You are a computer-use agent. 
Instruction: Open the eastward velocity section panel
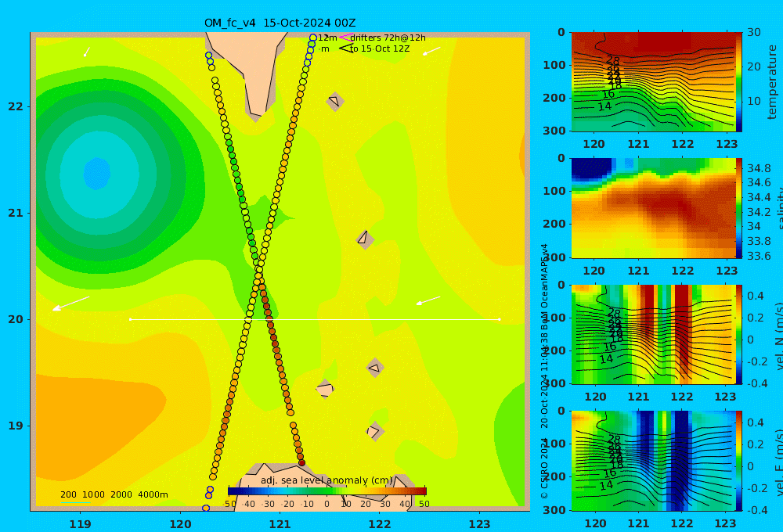653,461
